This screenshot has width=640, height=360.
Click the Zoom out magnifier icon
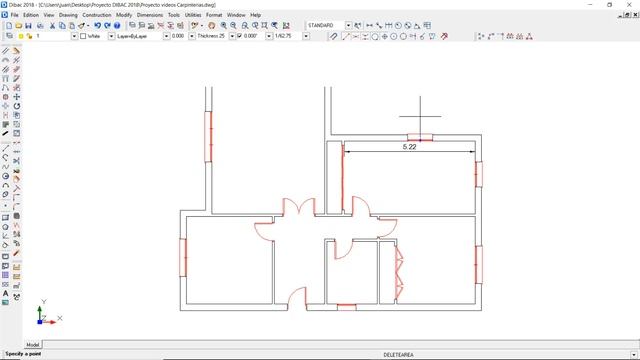pyautogui.click(x=233, y=25)
